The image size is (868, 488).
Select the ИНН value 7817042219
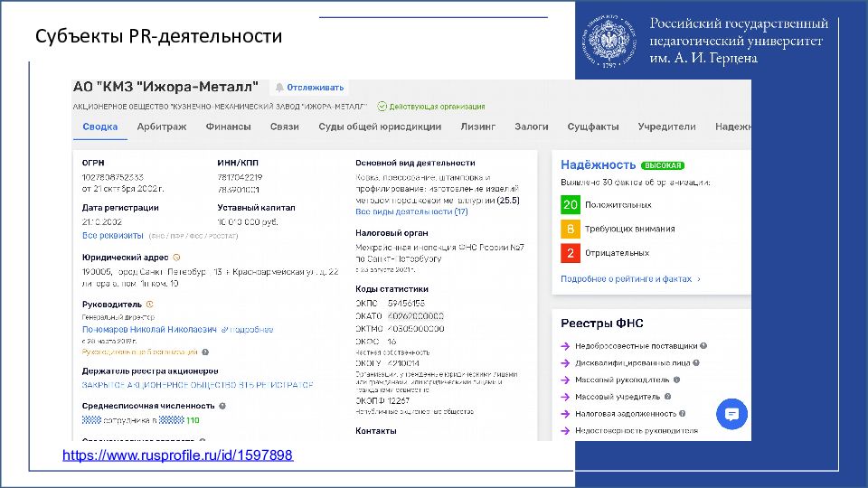pyautogui.click(x=240, y=178)
